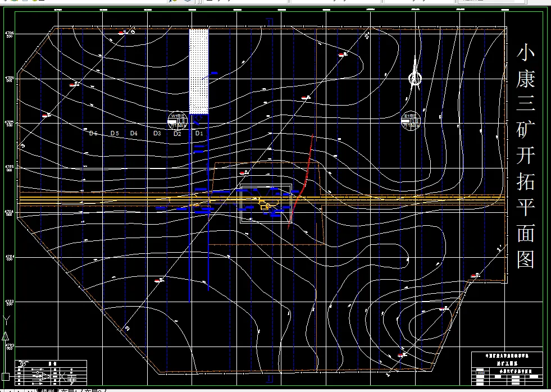Click the E1 mining district circle marker
Screen dimensions: 551x392
[411, 121]
